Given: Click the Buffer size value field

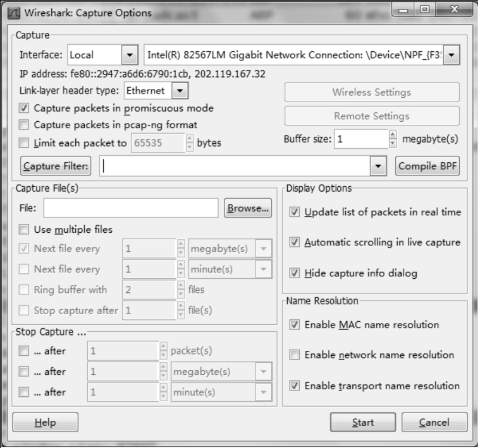Looking at the screenshot, I should click(x=362, y=139).
